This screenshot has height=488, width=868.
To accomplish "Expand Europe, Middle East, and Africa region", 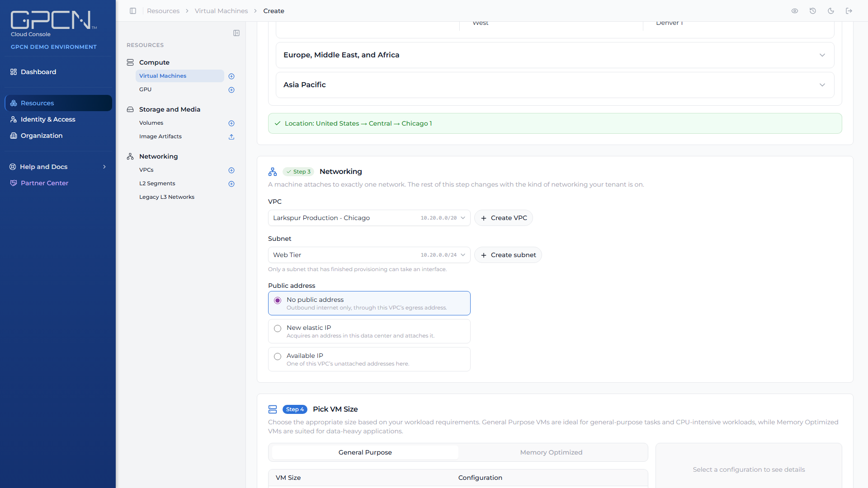I will point(555,55).
